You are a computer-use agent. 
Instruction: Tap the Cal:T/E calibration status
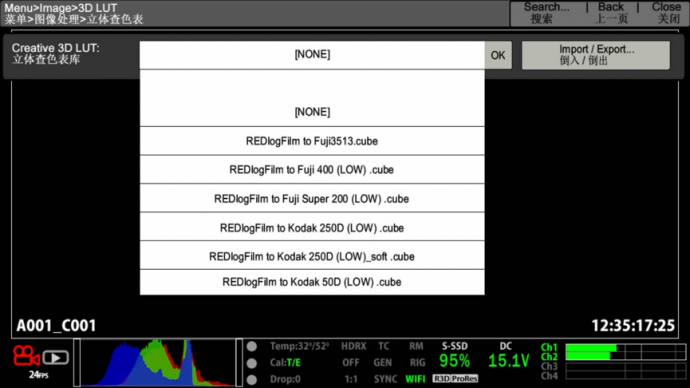[285, 363]
